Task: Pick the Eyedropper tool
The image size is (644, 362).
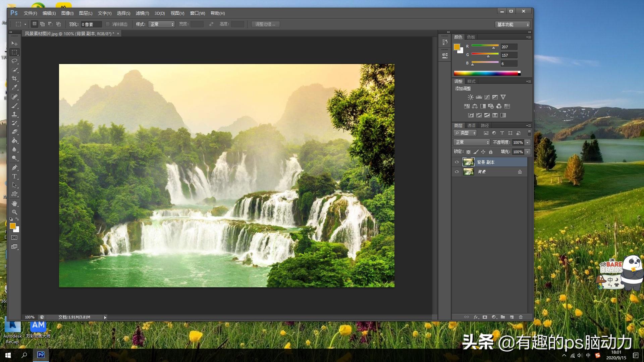Action: [14, 87]
